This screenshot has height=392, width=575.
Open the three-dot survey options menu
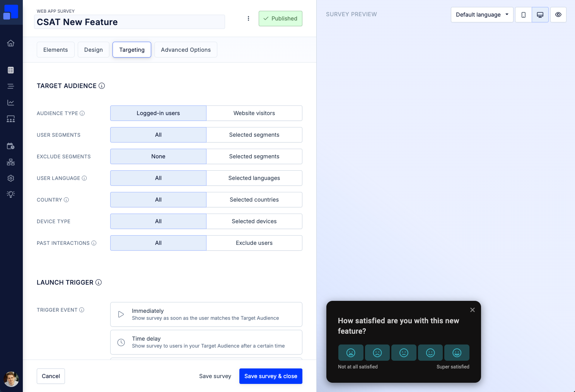point(248,19)
